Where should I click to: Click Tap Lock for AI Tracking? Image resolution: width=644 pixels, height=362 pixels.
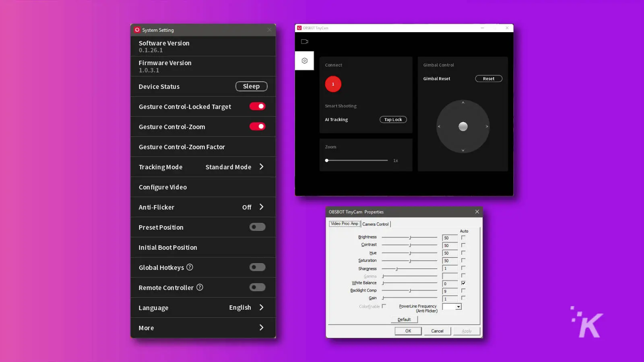click(393, 119)
